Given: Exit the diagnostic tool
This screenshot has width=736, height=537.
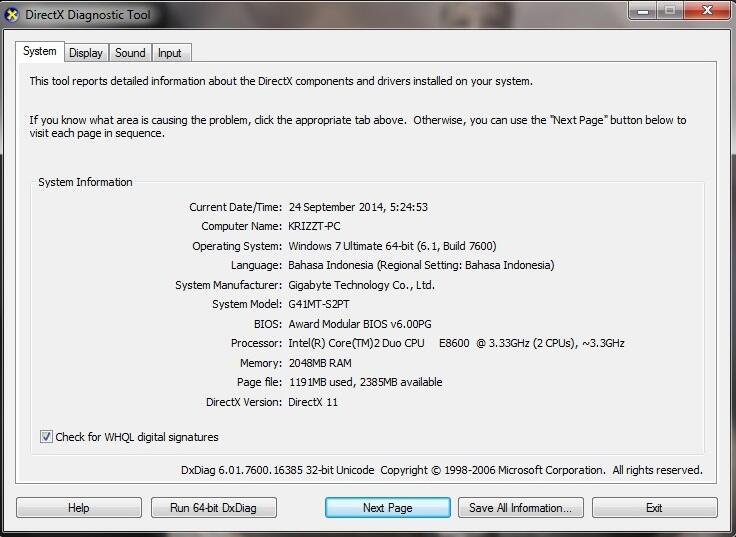Looking at the screenshot, I should tap(654, 507).
